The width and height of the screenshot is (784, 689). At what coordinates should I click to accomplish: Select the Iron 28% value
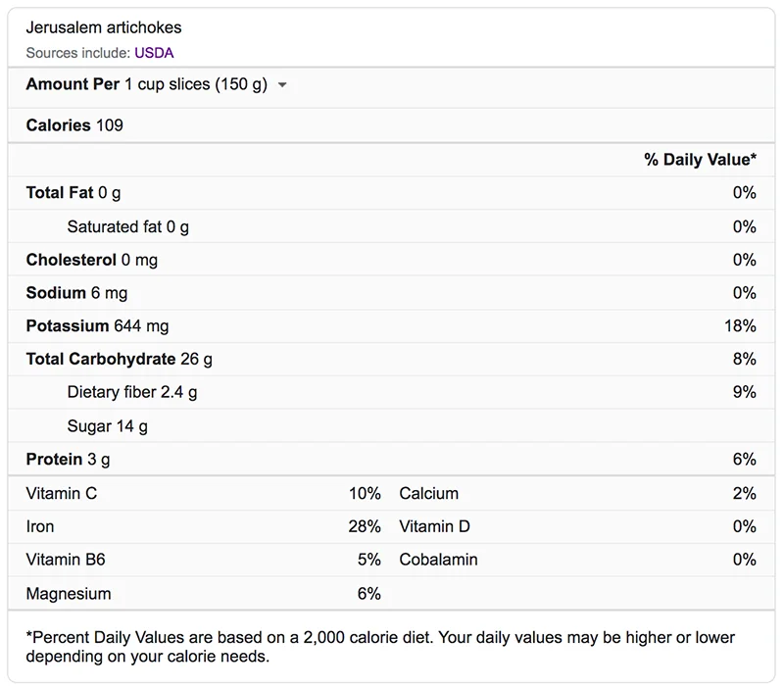pyautogui.click(x=364, y=527)
